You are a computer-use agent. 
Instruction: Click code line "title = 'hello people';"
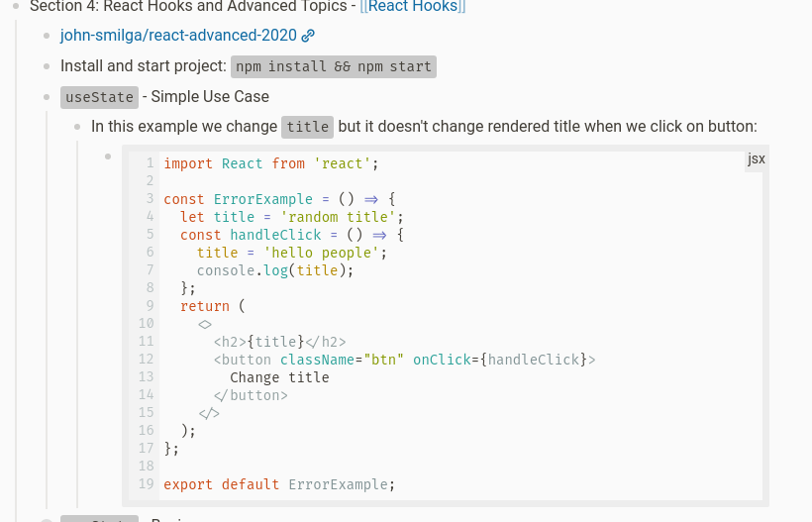click(x=291, y=253)
